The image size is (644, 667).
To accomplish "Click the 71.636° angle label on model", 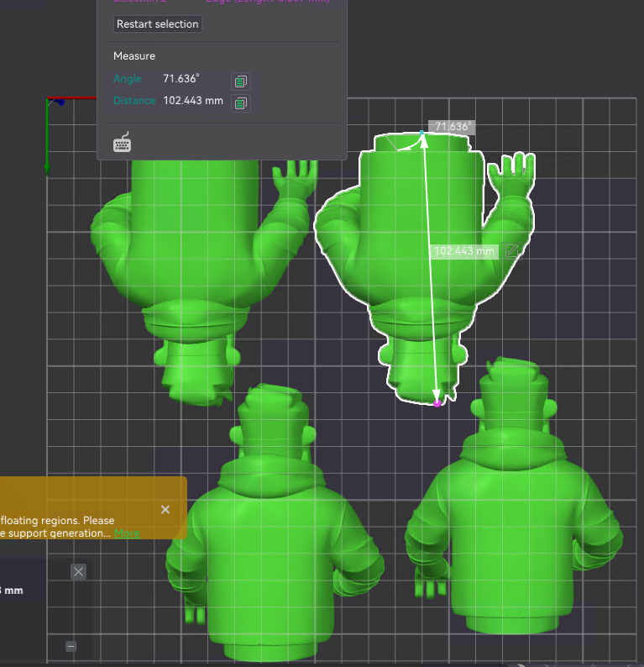I will [x=451, y=127].
